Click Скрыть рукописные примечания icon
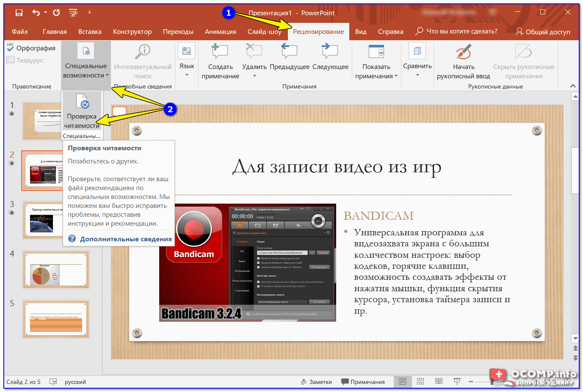Image resolution: width=583 pixels, height=392 pixels. click(x=523, y=51)
